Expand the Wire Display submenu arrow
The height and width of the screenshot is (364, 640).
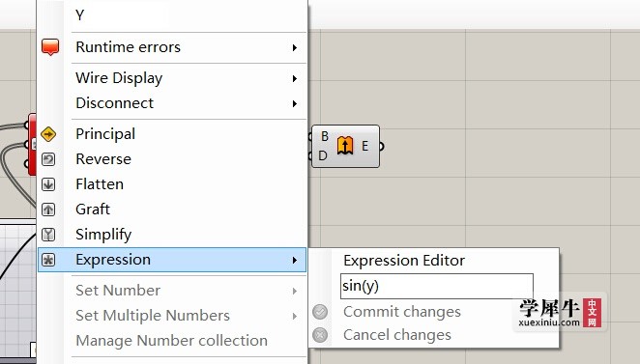click(x=294, y=78)
